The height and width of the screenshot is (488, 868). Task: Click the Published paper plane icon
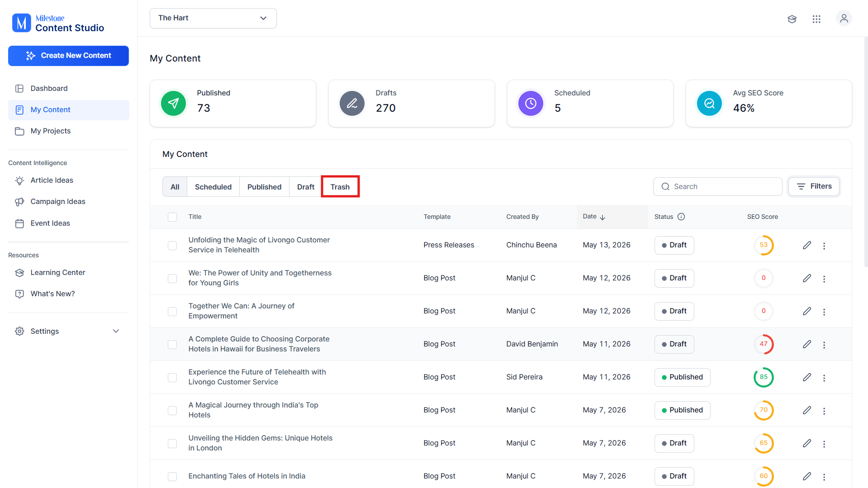(173, 104)
